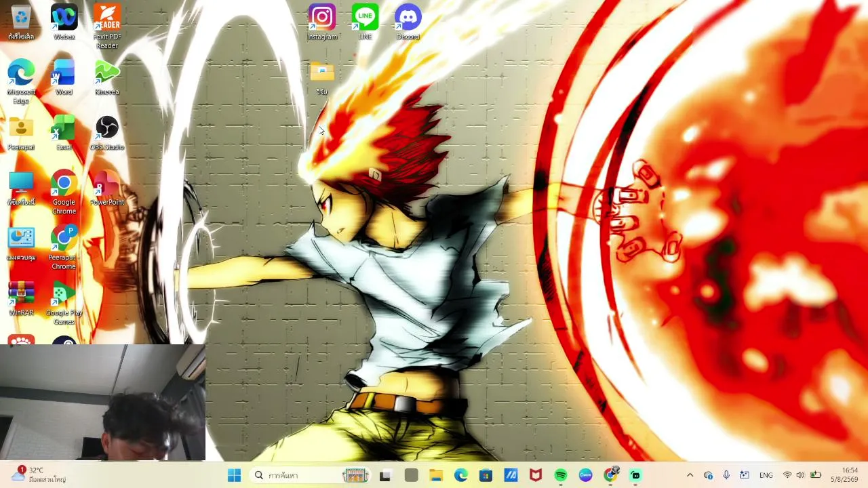Open McAfee from the taskbar
This screenshot has width=868, height=488.
click(x=536, y=475)
